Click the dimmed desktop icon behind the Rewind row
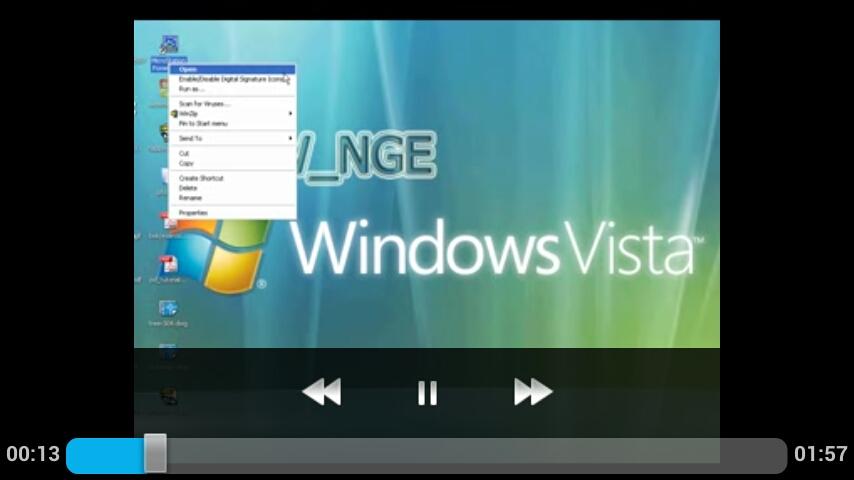The height and width of the screenshot is (480, 854). click(x=168, y=396)
